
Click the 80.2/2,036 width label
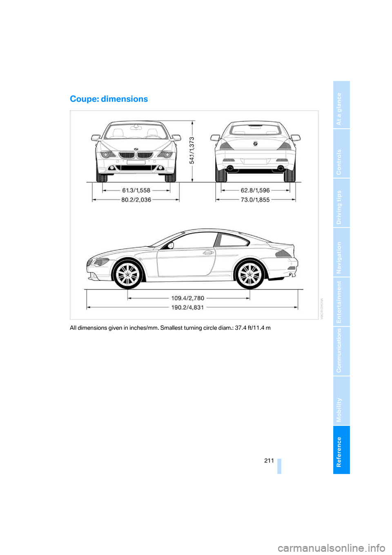136,200
